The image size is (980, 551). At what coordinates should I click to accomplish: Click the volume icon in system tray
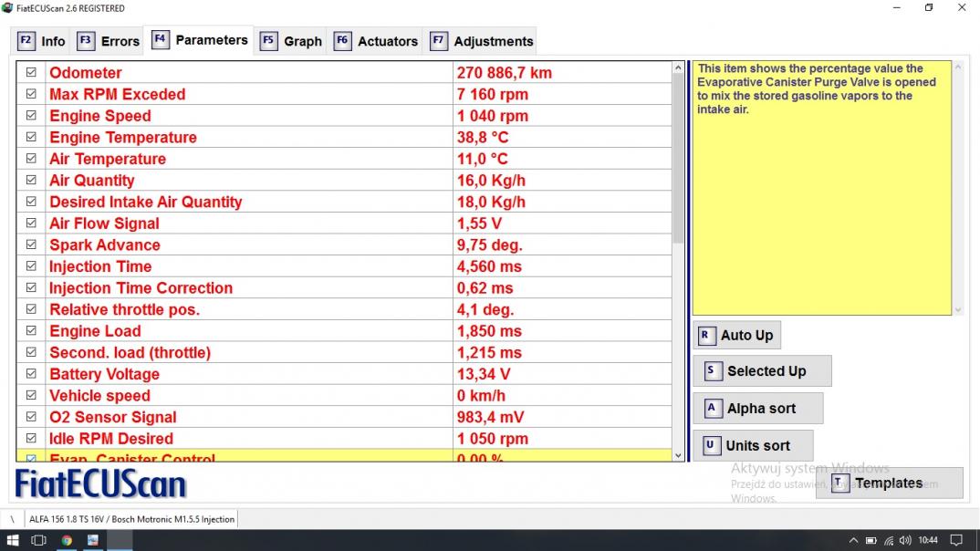[905, 540]
